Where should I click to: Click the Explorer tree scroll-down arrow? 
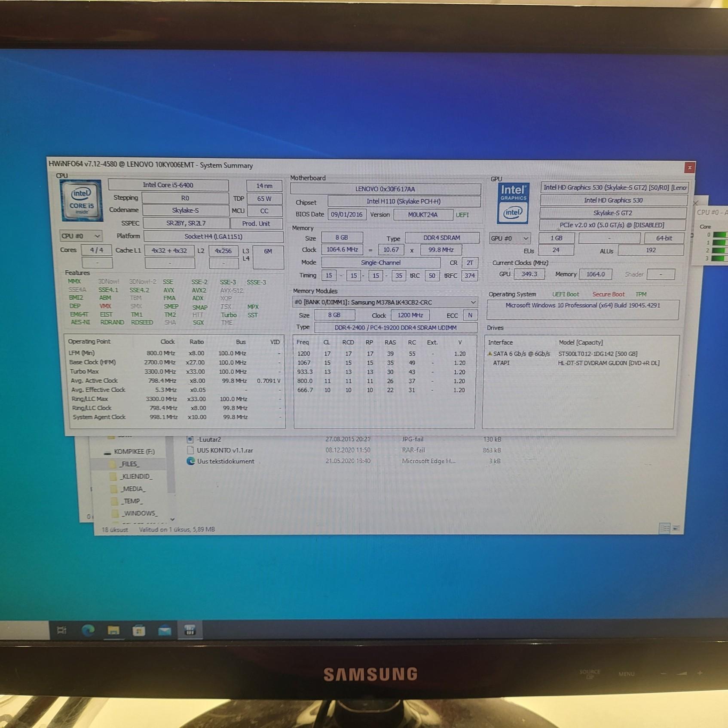click(172, 519)
